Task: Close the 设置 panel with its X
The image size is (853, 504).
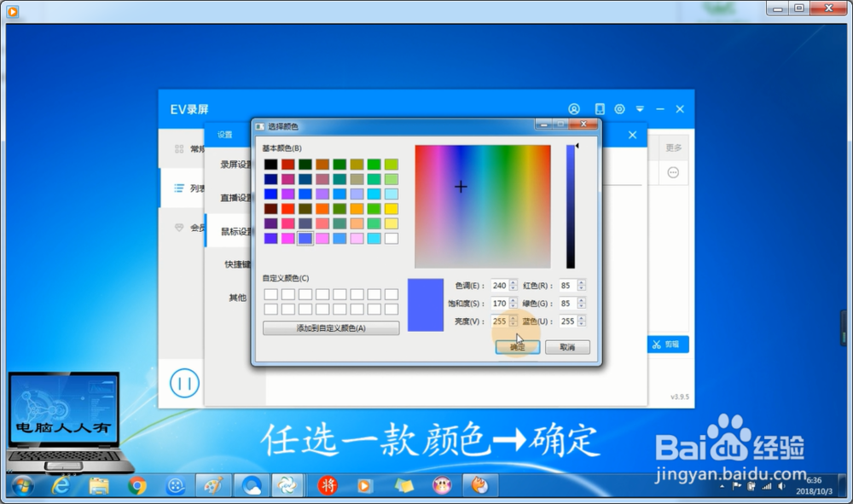Action: click(x=632, y=135)
